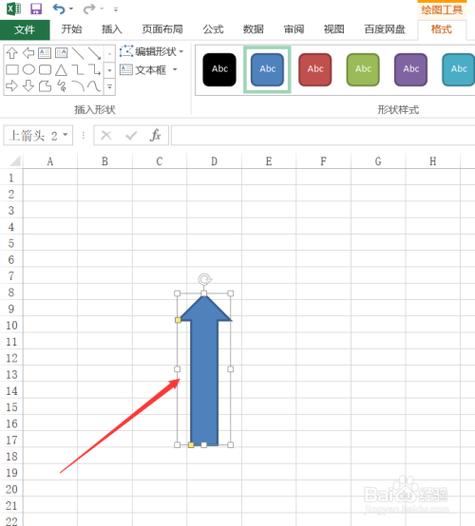Pick the elbow arrow connector shape
Viewport: 475px width, 526px height.
pyautogui.click(x=95, y=70)
